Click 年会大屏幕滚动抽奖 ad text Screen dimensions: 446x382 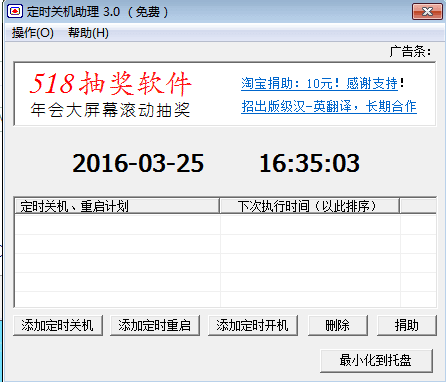coord(110,110)
